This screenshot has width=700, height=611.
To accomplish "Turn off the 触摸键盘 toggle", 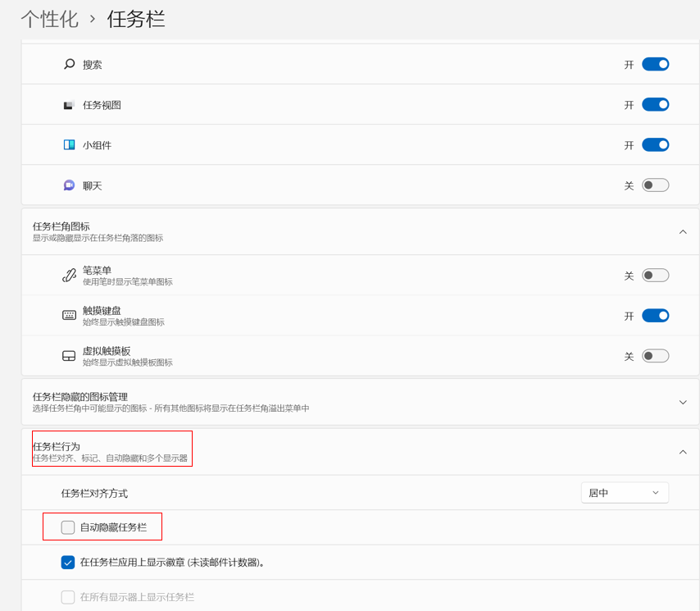I will pyautogui.click(x=655, y=316).
